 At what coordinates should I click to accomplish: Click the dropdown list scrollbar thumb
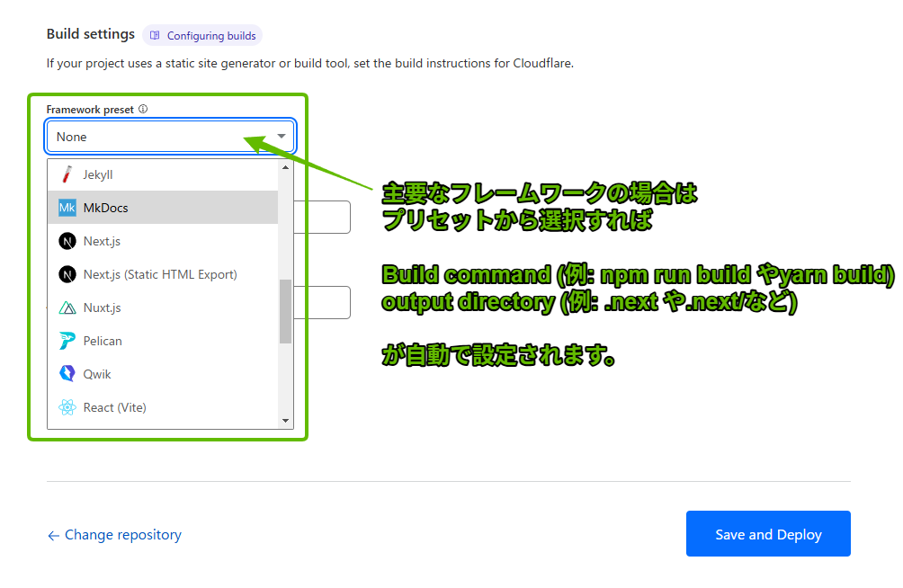(285, 311)
